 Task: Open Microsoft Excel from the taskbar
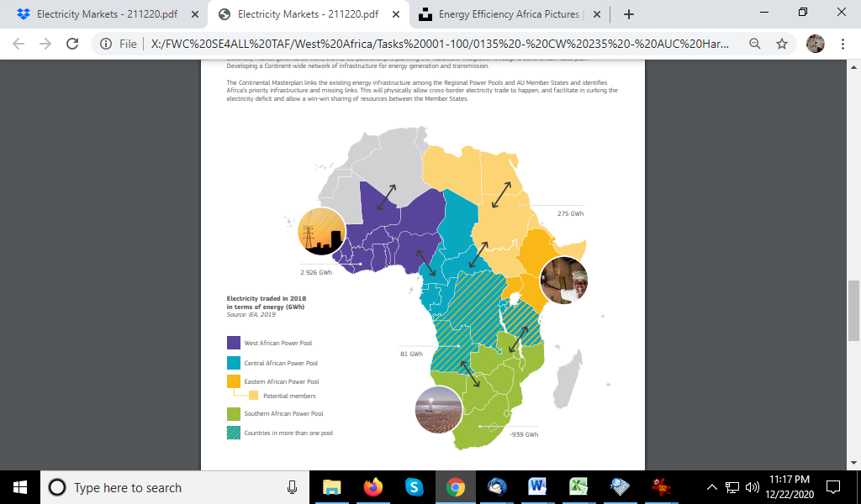coord(578,487)
